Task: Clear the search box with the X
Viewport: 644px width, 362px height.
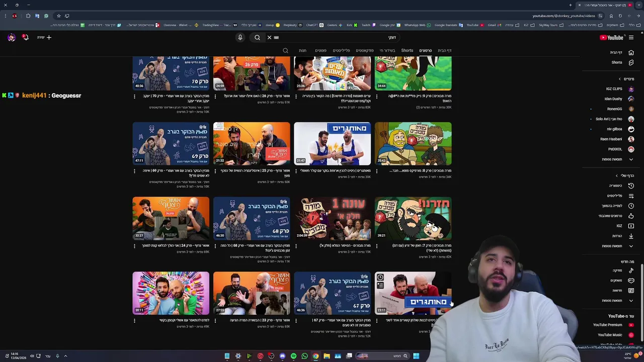Action: tap(269, 37)
